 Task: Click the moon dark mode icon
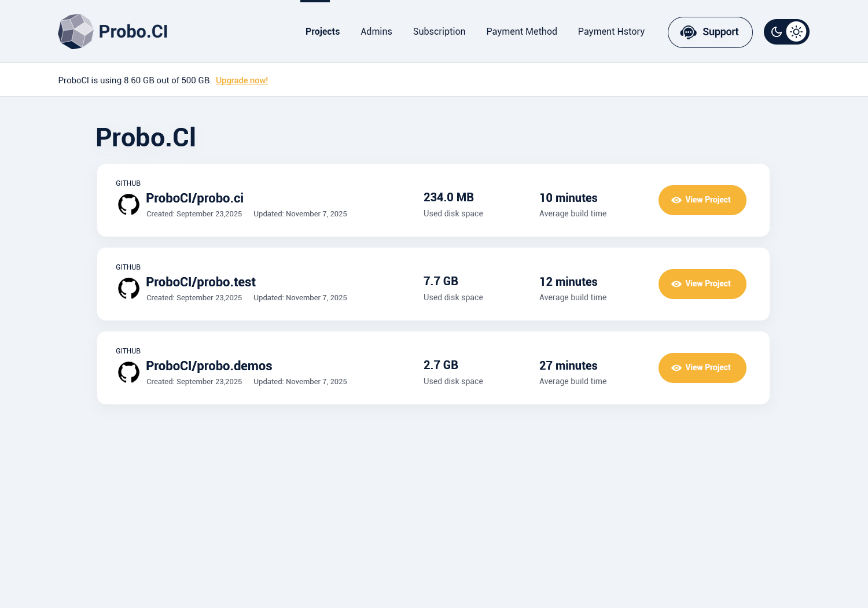click(x=777, y=32)
